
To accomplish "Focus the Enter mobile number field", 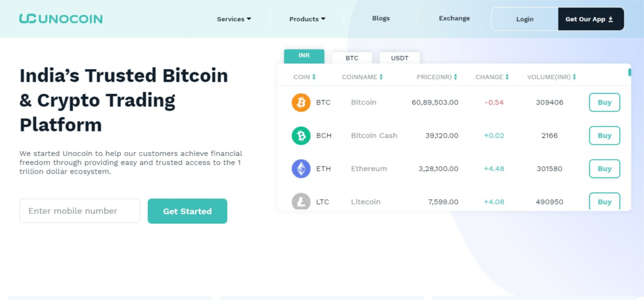I will 80,211.
